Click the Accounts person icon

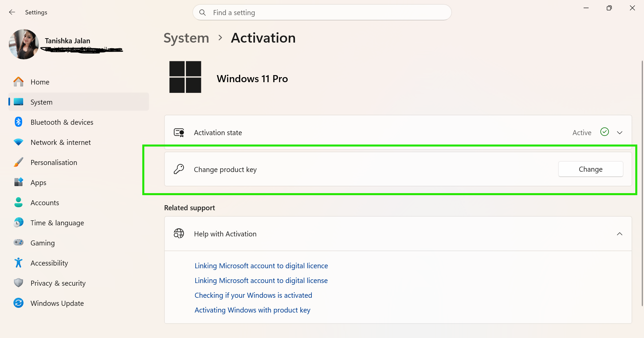pos(18,202)
